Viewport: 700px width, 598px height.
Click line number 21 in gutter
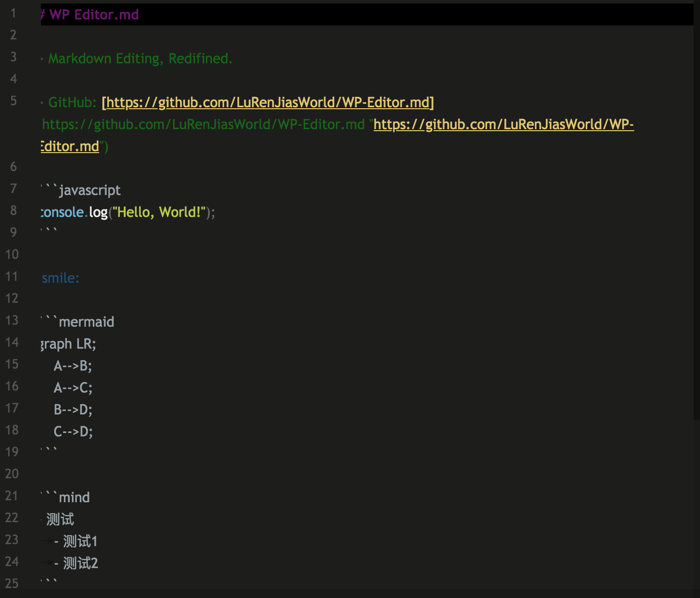tap(12, 496)
